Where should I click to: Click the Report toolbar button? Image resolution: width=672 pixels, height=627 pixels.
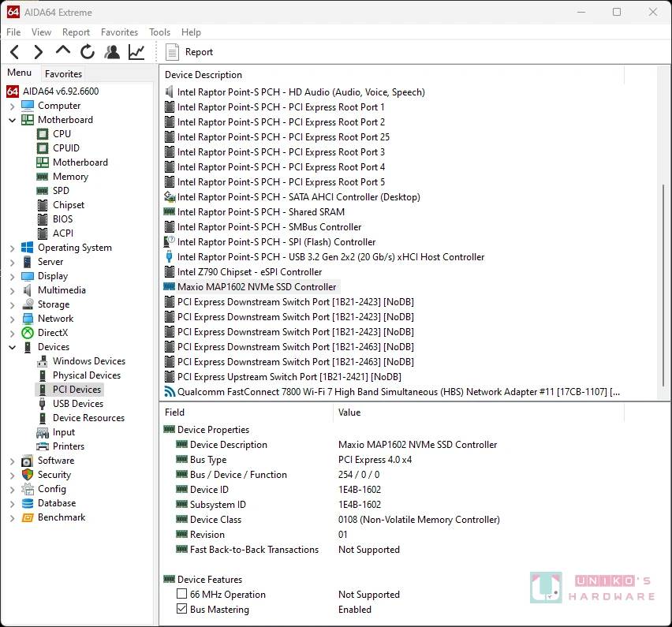[x=190, y=52]
